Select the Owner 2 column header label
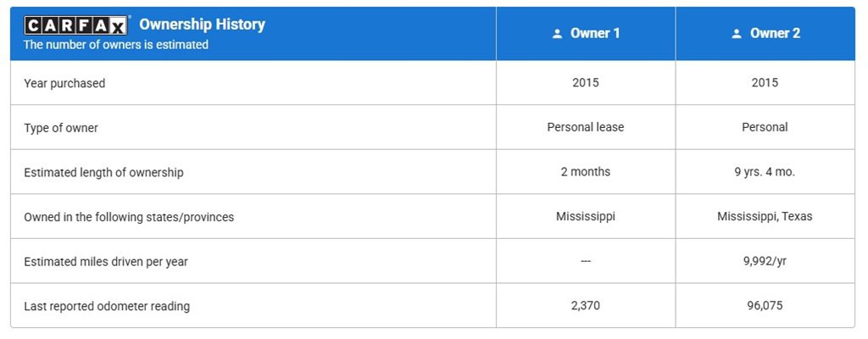868x339 pixels. point(775,33)
